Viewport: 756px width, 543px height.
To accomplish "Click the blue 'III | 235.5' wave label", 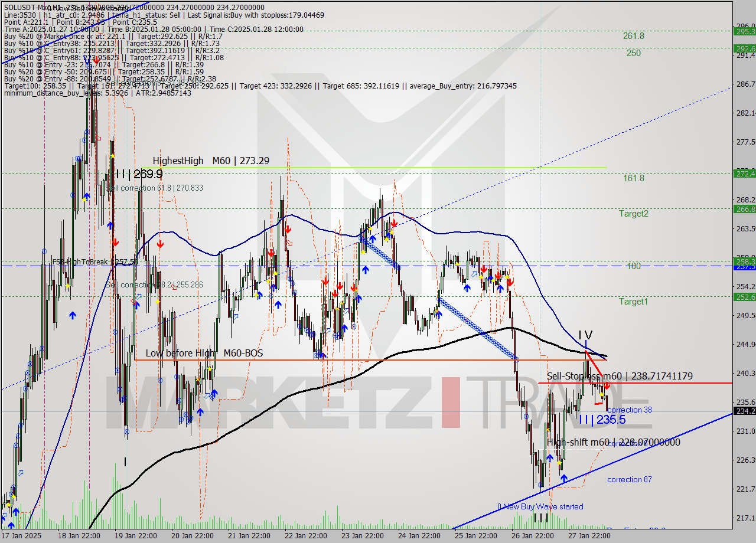I will (602, 420).
